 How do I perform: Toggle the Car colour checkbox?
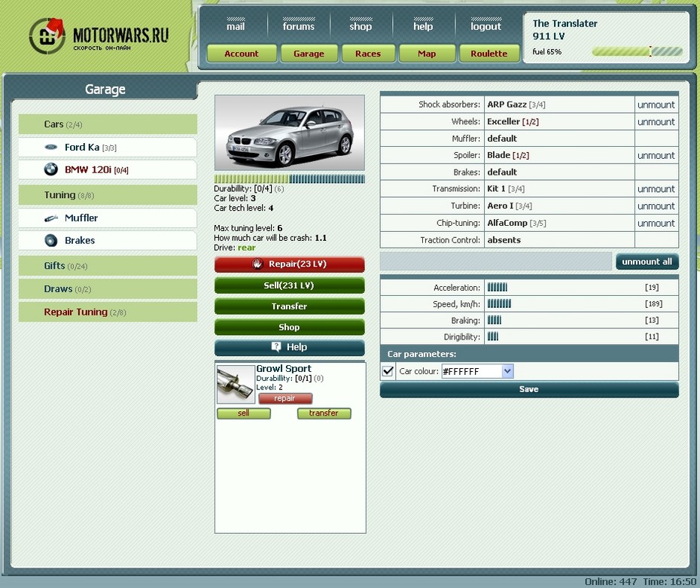[x=388, y=371]
